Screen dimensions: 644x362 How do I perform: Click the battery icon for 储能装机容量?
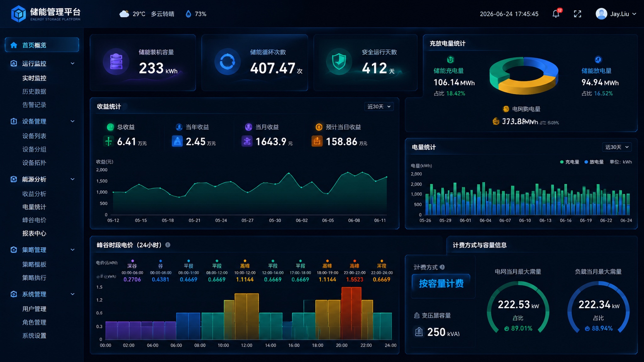click(x=116, y=62)
